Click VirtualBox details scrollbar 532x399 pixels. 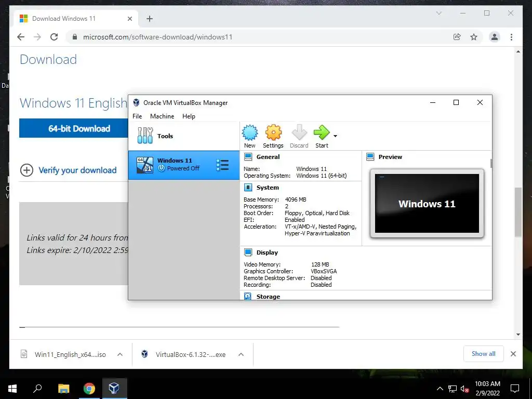coord(491,163)
